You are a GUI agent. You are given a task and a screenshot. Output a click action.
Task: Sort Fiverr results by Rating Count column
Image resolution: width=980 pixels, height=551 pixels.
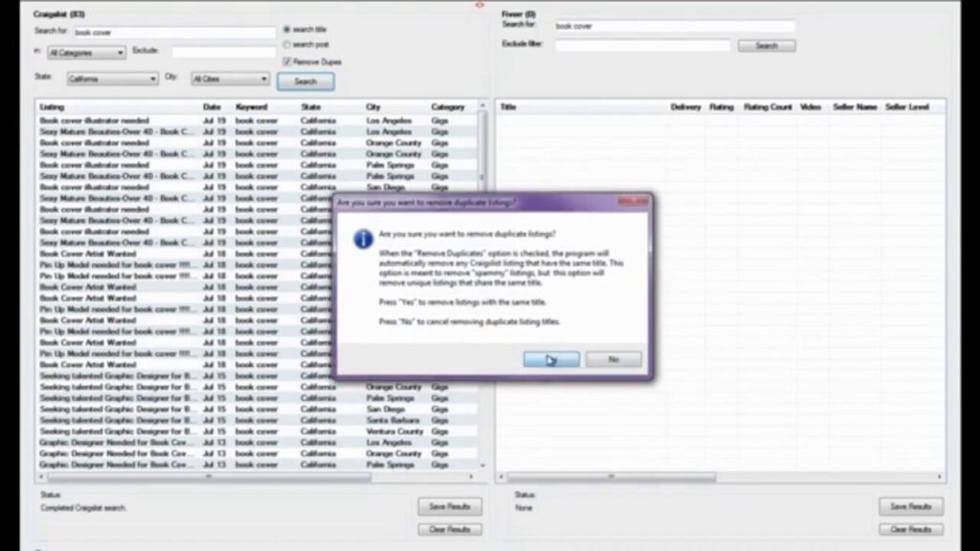(x=768, y=107)
